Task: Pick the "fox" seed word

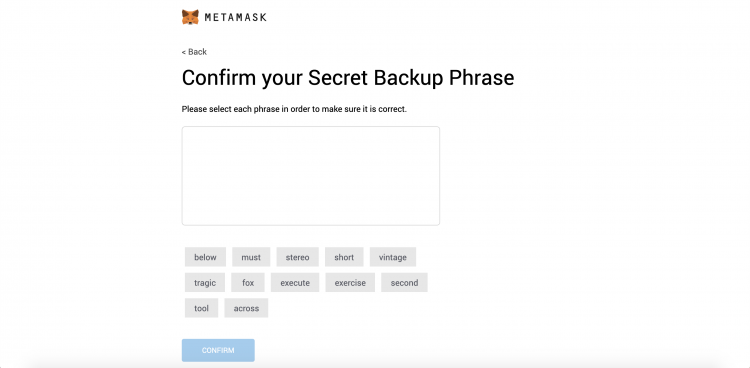Action: (x=248, y=282)
